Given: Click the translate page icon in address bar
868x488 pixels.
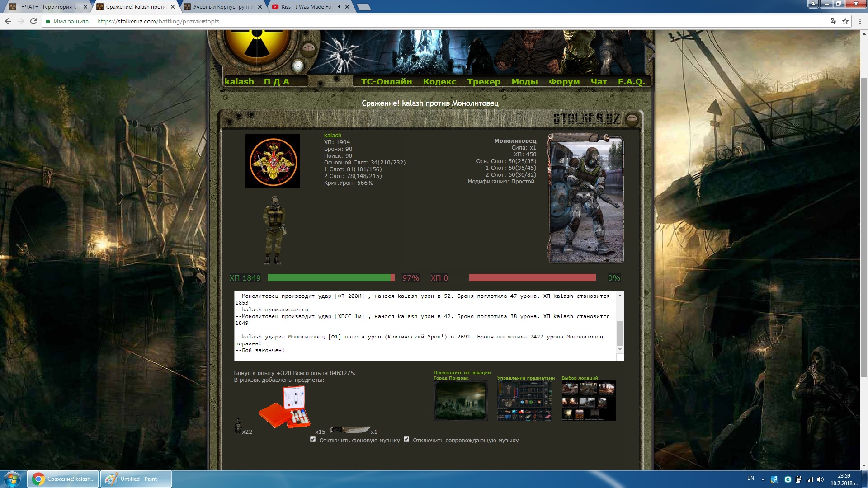Looking at the screenshot, I should click(834, 21).
